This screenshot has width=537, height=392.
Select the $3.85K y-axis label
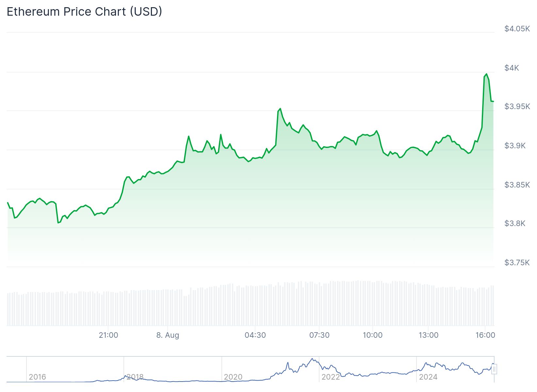point(517,185)
